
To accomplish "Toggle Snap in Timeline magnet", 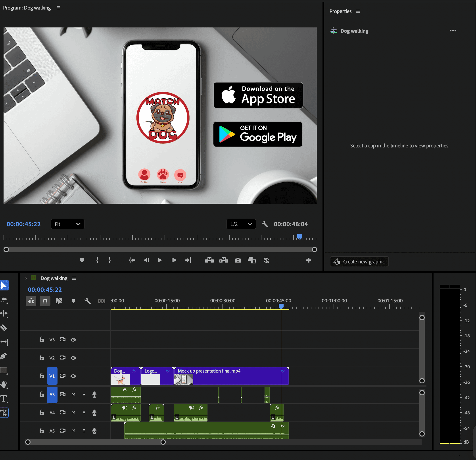I will tap(45, 301).
